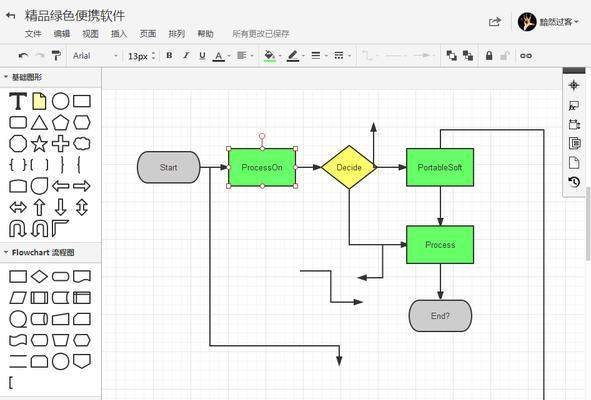Open the 插入 menu
The width and height of the screenshot is (591, 400).
pyautogui.click(x=119, y=34)
